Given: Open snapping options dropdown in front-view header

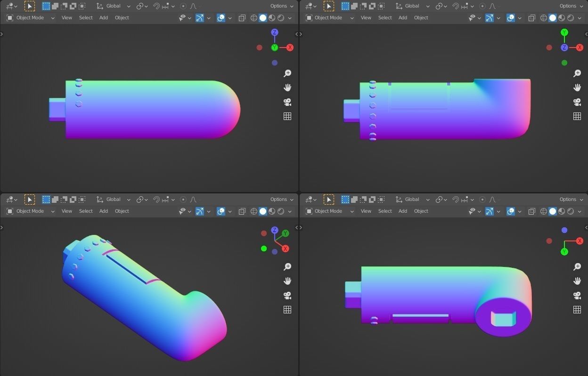Looking at the screenshot, I should click(x=168, y=6).
